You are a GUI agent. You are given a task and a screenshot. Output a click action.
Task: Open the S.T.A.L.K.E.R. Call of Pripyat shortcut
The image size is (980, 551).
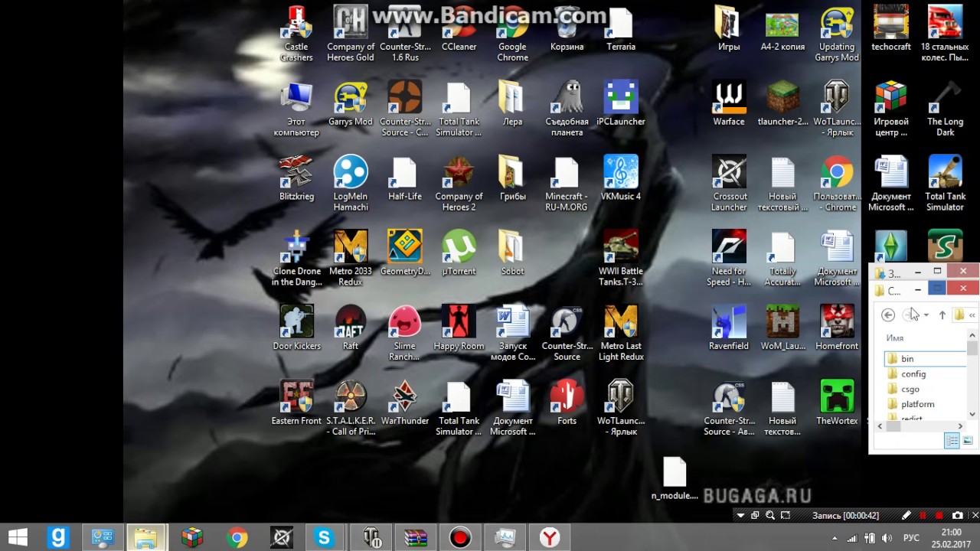click(351, 408)
